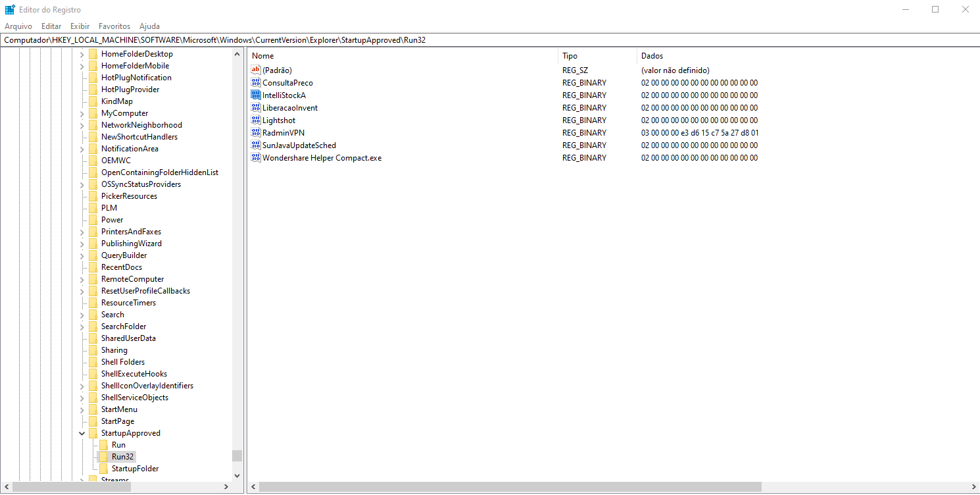This screenshot has width=980, height=495.
Task: Collapse the StartupApproved key
Action: [82, 433]
